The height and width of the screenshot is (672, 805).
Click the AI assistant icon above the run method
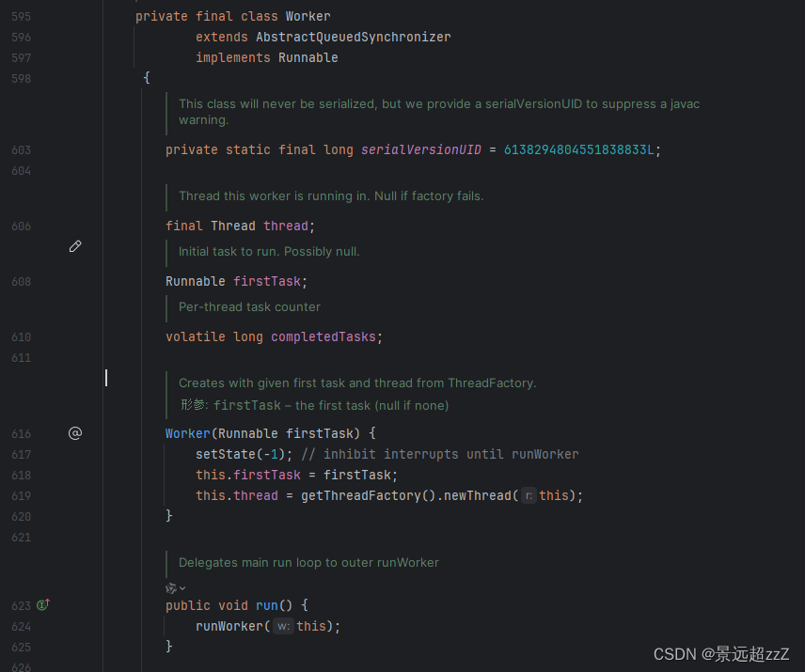point(170,586)
